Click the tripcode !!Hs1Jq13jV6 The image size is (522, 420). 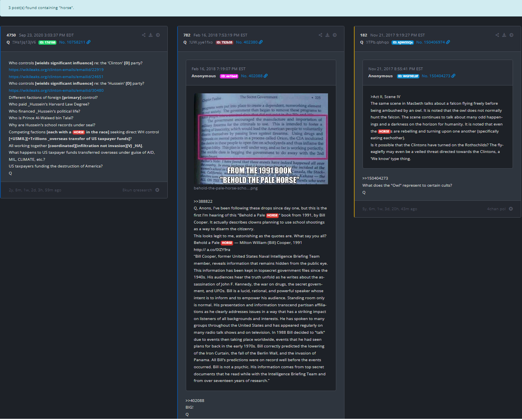(24, 42)
